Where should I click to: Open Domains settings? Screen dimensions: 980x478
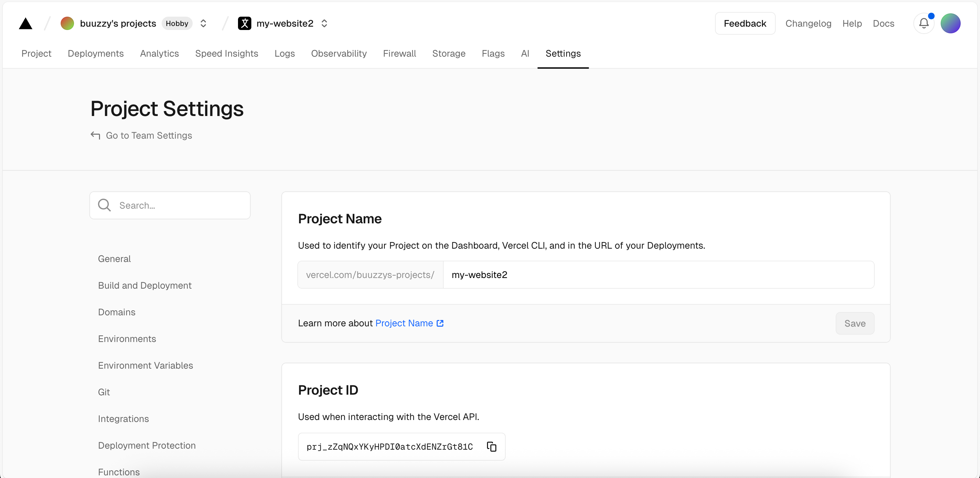[x=116, y=312]
